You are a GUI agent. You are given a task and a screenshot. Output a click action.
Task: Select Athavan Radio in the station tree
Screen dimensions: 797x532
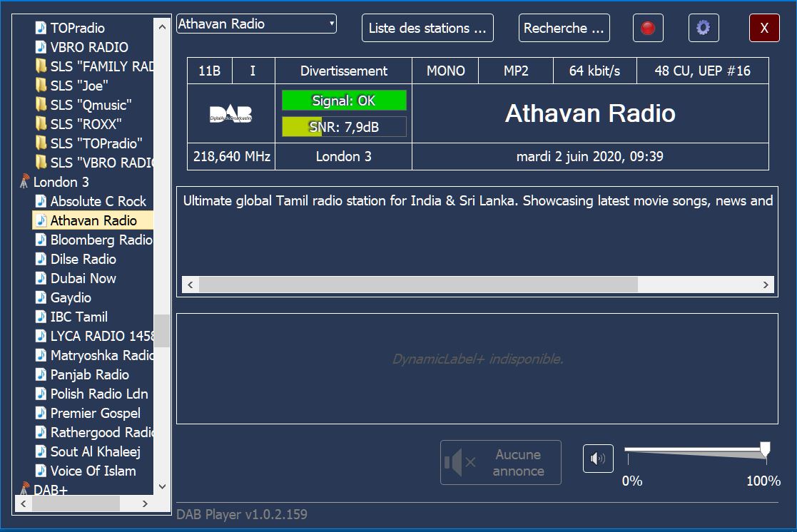click(x=93, y=220)
